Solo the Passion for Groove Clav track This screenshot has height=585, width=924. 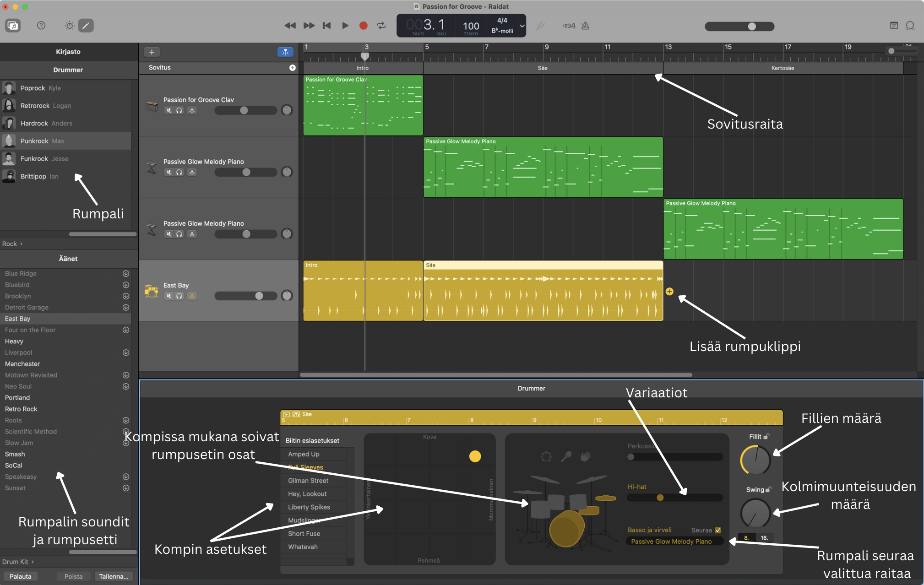coord(179,110)
